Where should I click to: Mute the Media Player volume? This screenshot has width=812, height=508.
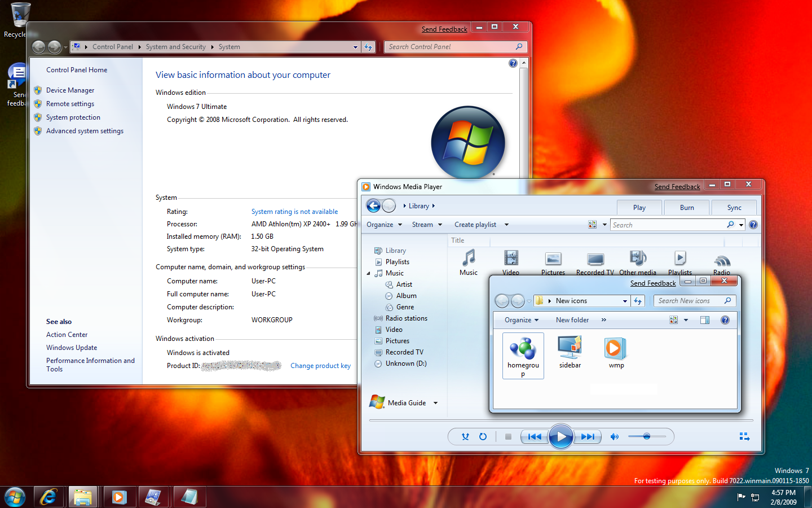point(615,437)
